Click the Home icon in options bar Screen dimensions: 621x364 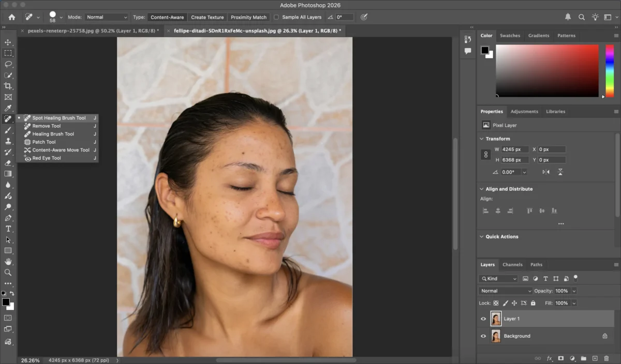pos(11,17)
